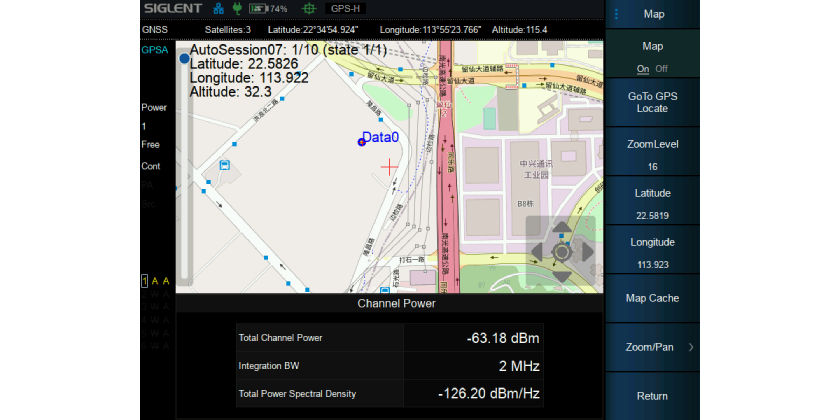Open the menu options three-dot icon

point(617,14)
